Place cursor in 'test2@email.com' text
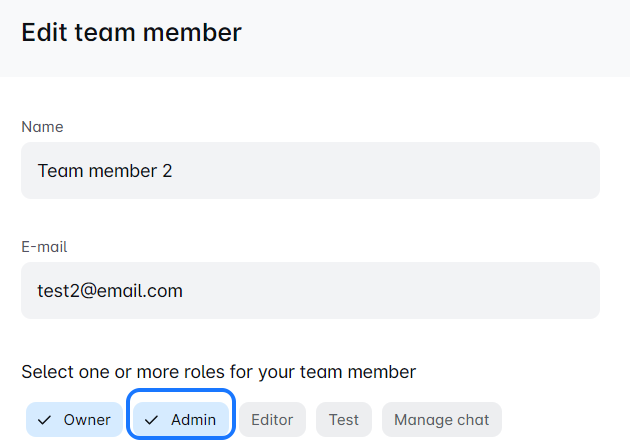Screen dimensions: 630x443 click(x=110, y=291)
